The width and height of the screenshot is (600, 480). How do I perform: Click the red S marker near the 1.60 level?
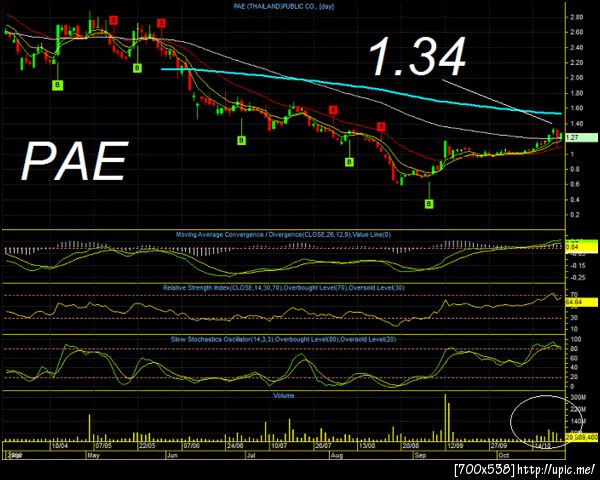tap(333, 110)
